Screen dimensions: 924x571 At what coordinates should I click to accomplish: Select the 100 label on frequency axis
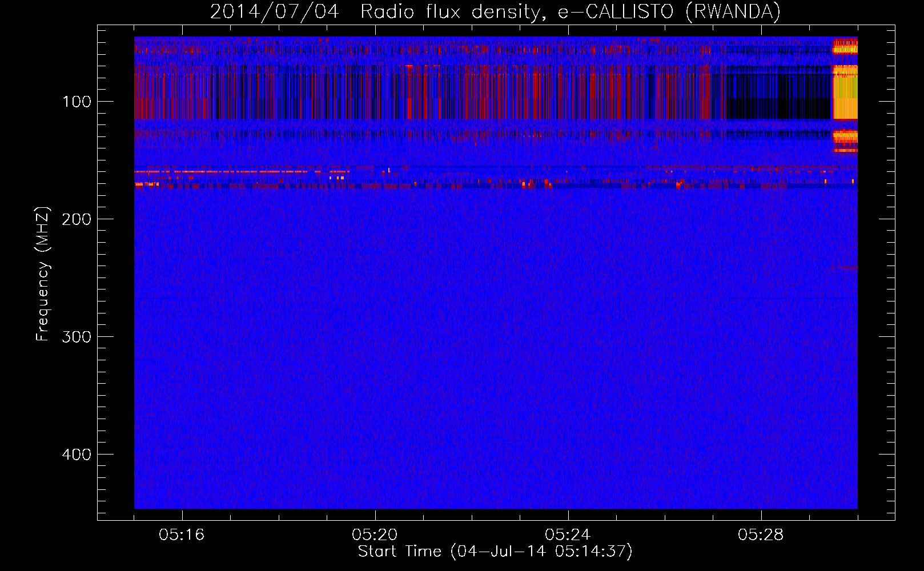click(77, 102)
